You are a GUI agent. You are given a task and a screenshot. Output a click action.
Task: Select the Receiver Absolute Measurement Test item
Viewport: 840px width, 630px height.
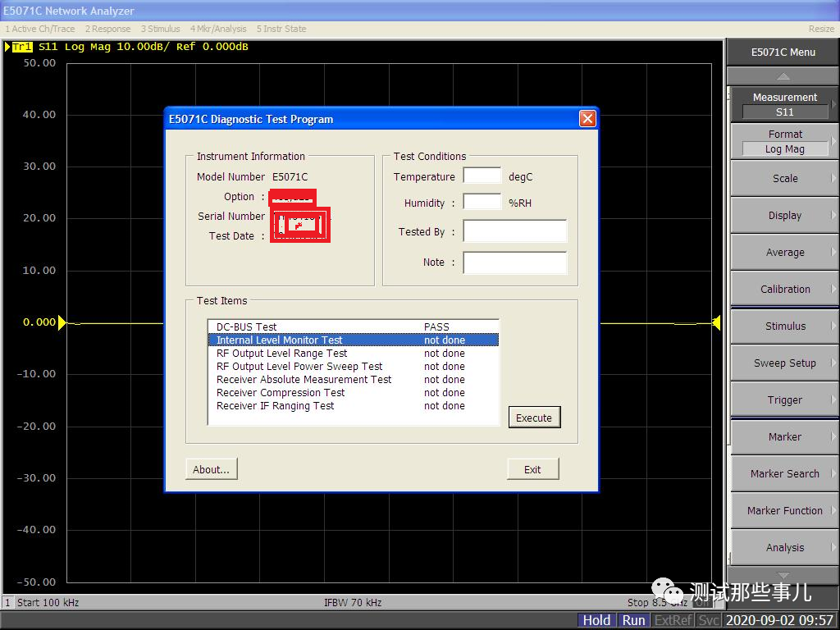(354, 379)
